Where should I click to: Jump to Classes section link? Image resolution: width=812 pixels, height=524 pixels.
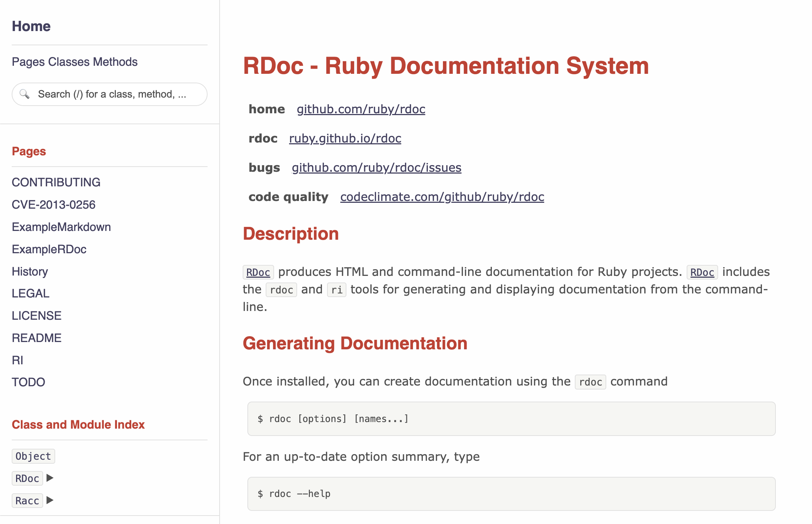point(69,62)
